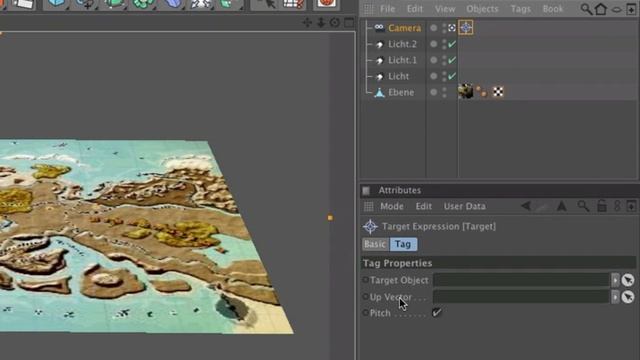Toggle Licht enable checkmark
Screen dimensions: 640x360
click(x=452, y=76)
